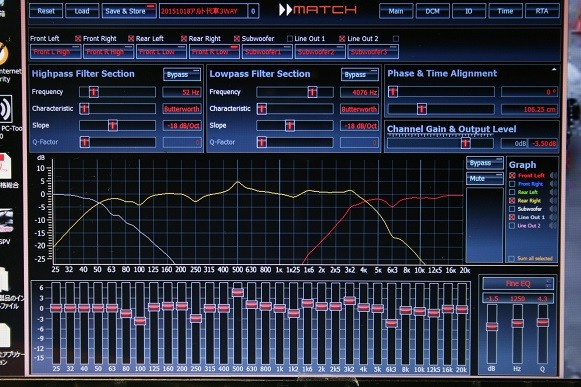Open the RTA tab
This screenshot has width=581, height=387.
(x=542, y=11)
